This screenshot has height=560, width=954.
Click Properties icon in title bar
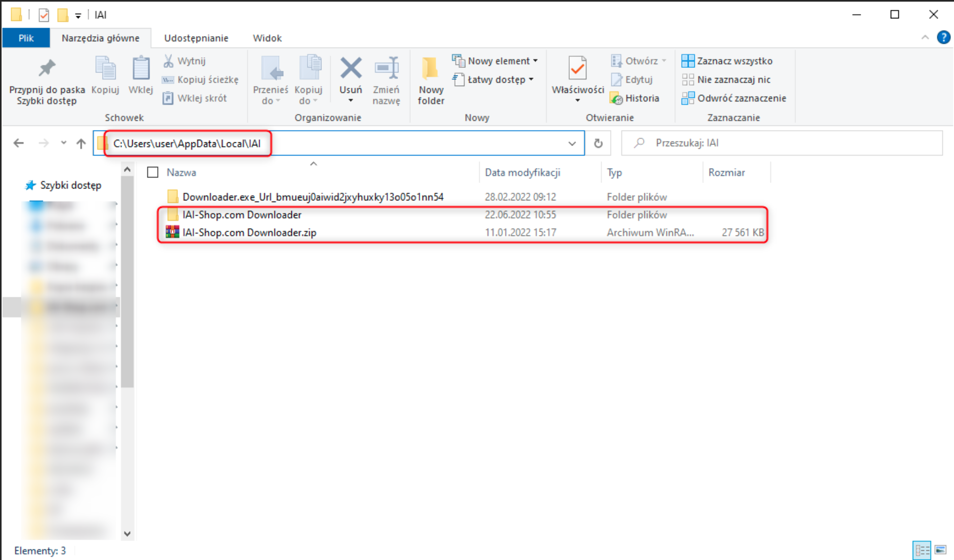tap(44, 15)
